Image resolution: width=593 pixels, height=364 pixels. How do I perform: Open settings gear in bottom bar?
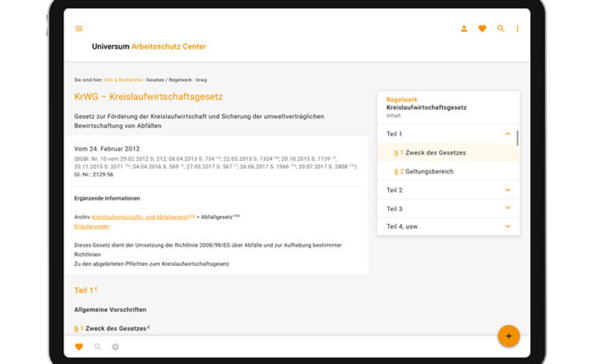pyautogui.click(x=115, y=347)
